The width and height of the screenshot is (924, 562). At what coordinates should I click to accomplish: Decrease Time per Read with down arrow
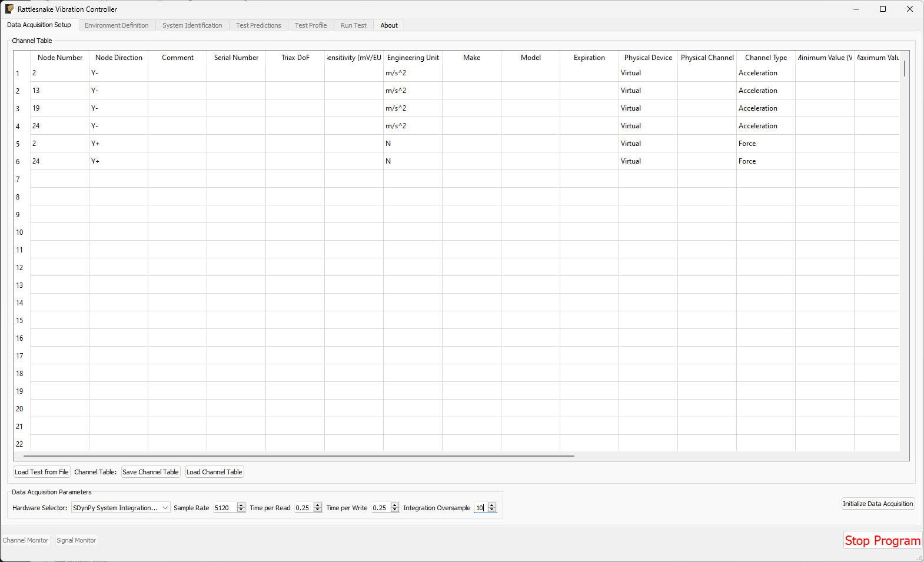(x=318, y=510)
